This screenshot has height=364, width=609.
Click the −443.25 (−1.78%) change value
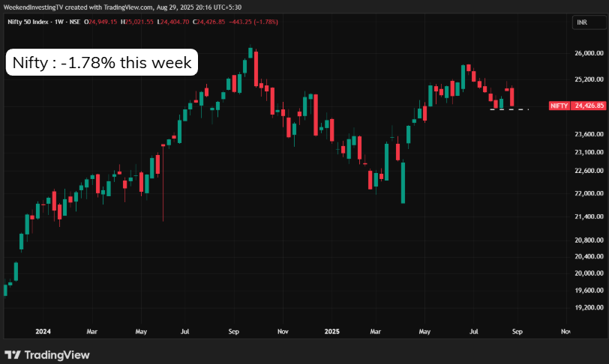[x=253, y=22]
